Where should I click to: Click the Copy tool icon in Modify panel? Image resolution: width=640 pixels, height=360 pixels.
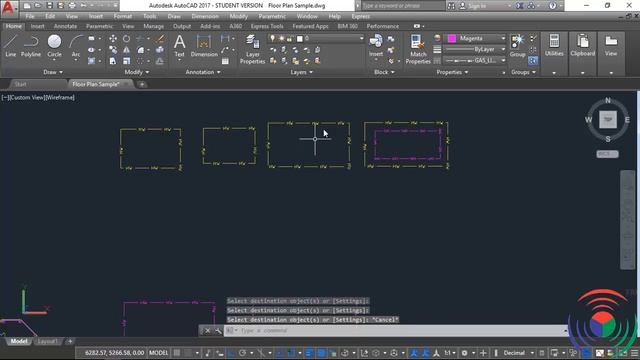tap(113, 50)
